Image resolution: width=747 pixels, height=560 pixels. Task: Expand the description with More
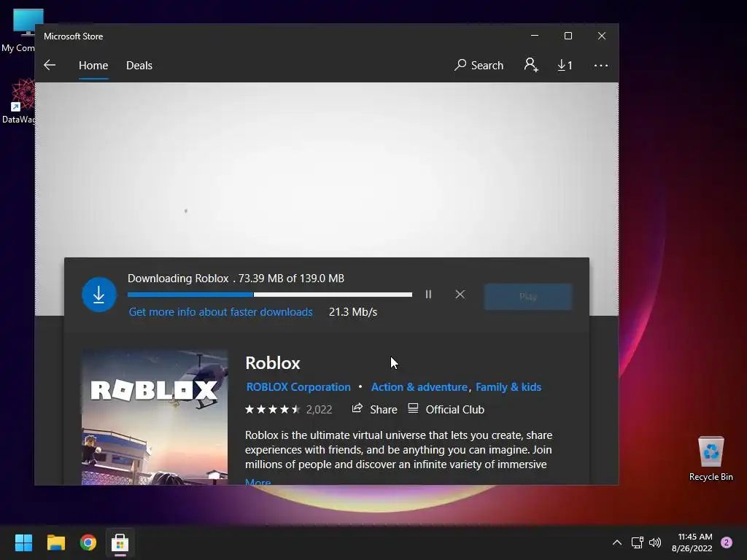click(x=258, y=482)
